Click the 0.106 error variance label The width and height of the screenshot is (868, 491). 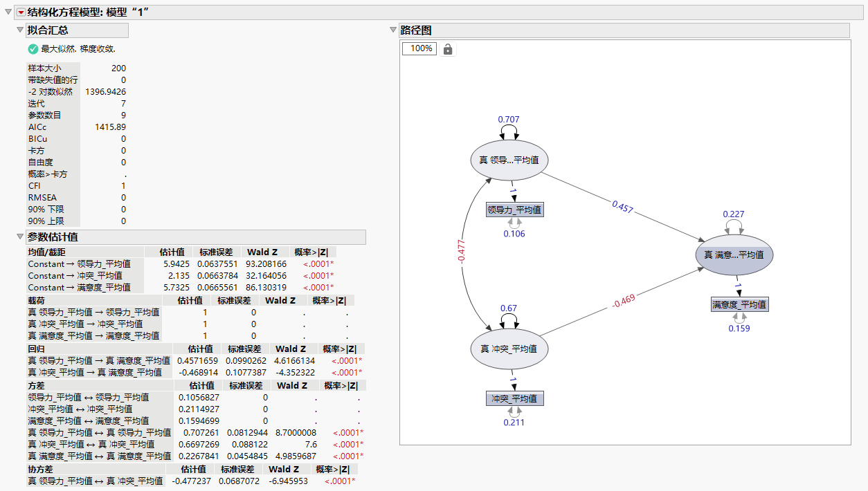tap(514, 234)
